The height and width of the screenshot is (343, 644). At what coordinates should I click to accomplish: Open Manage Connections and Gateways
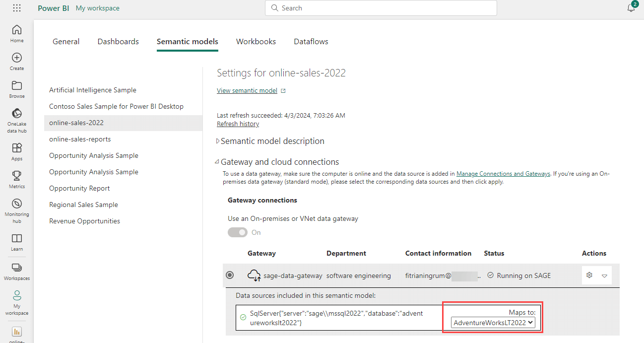503,173
